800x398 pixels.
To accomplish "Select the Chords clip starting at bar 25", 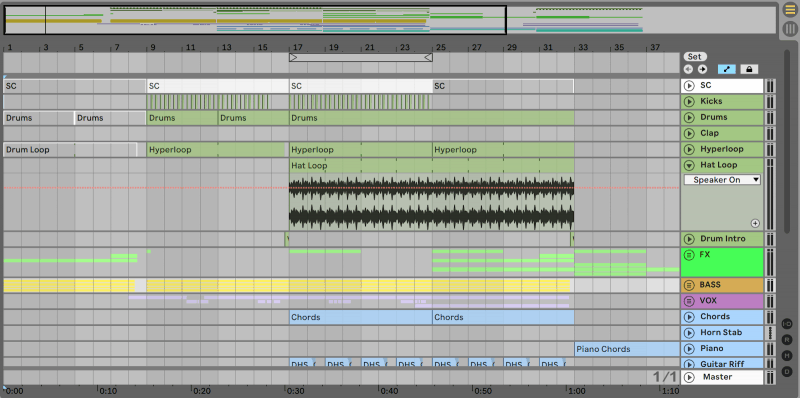I will point(503,317).
